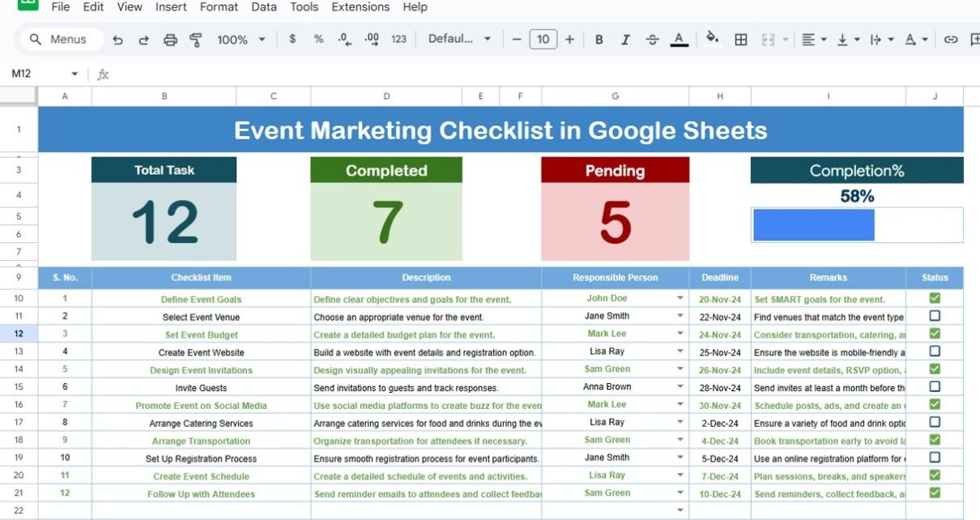Toggle bold formatting
Image resolution: width=980 pixels, height=520 pixels.
click(x=599, y=39)
